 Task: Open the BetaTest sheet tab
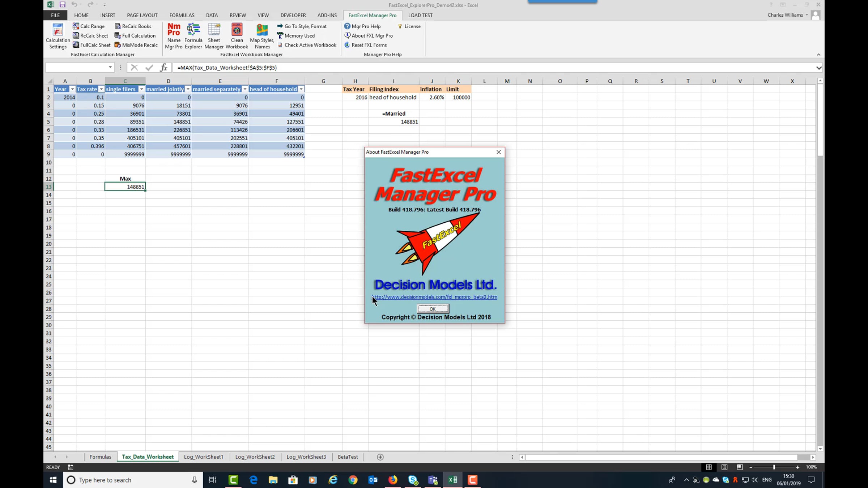(x=348, y=457)
